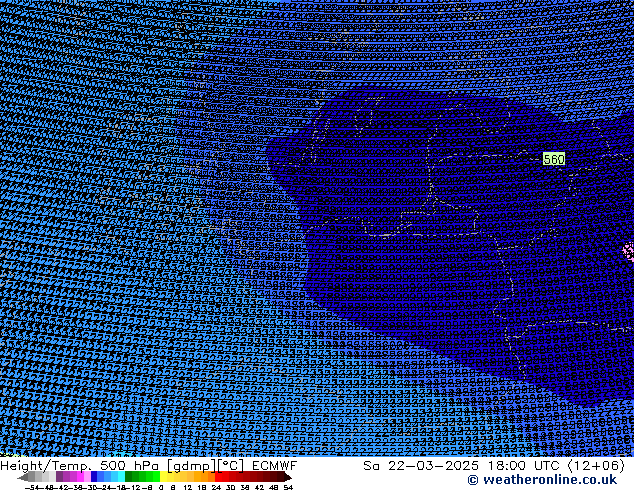
Task: Click the dark green -12 legend swatch
Action: [129, 477]
